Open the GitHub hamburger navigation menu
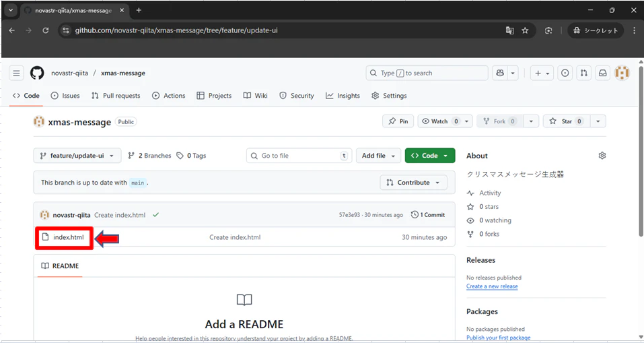Screen dimensions: 644x343 (16, 73)
